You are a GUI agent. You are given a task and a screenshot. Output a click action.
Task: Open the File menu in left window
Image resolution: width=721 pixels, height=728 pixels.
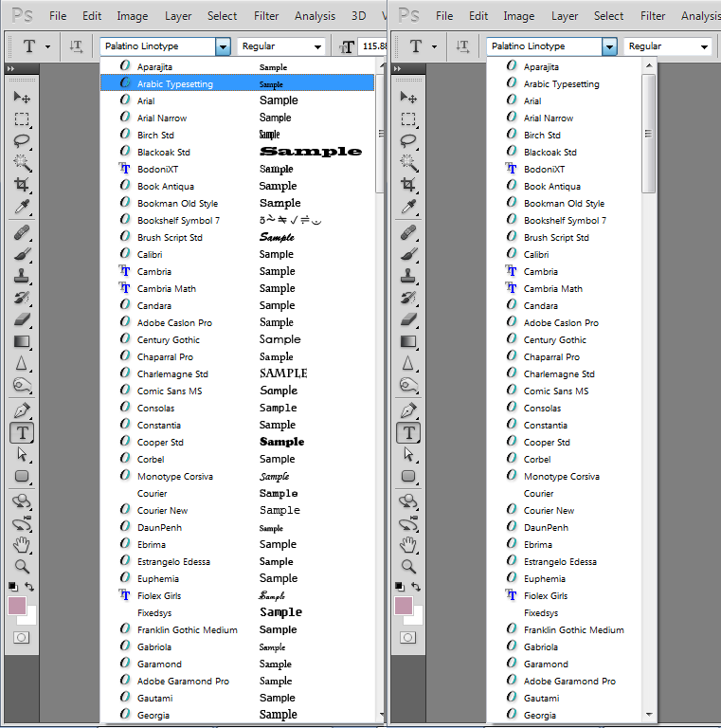58,16
